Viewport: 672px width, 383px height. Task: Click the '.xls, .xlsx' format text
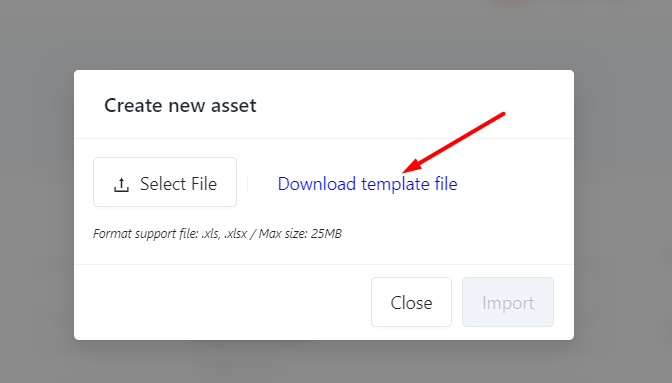click(224, 234)
